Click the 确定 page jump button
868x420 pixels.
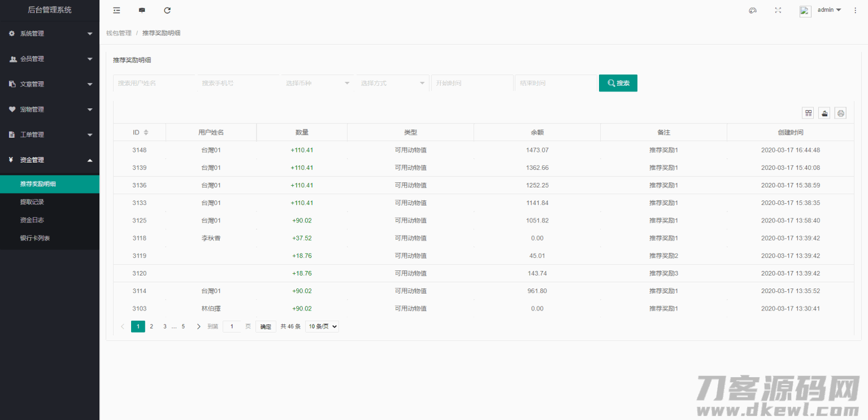click(266, 327)
